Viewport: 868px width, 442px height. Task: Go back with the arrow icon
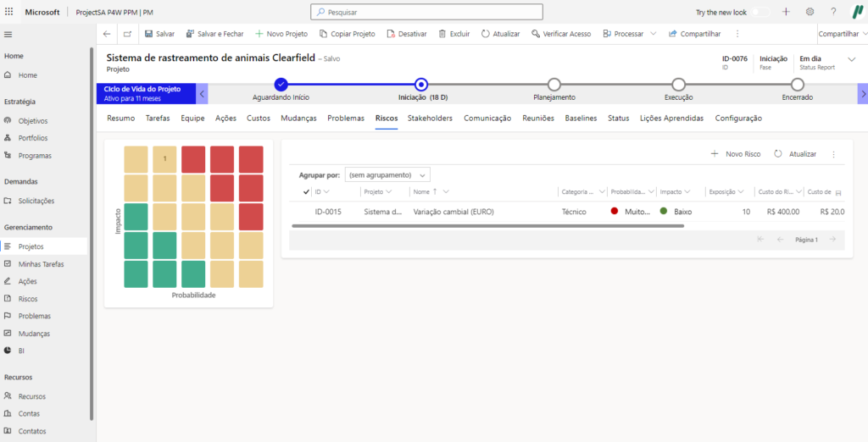coord(107,34)
